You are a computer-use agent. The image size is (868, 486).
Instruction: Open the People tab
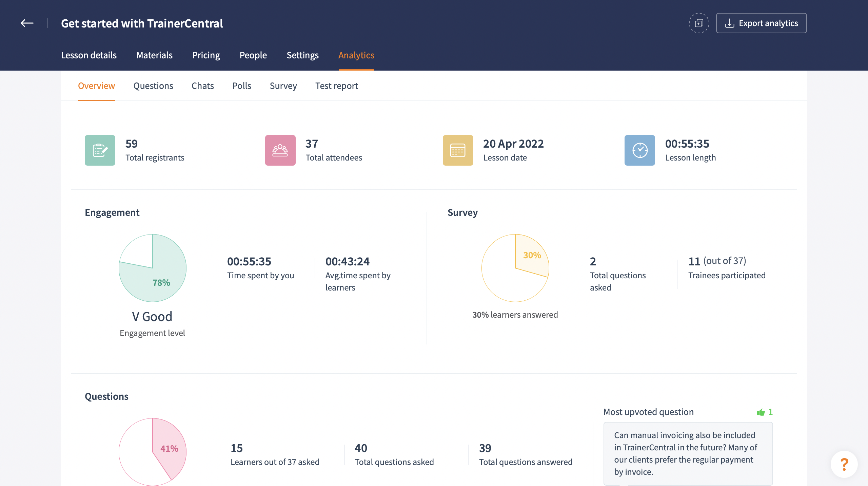coord(253,55)
